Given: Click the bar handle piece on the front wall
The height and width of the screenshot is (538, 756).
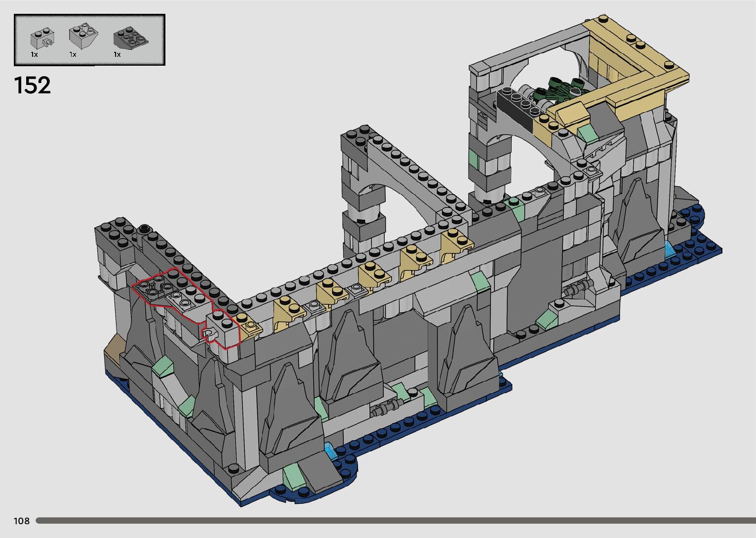Looking at the screenshot, I should coord(388,408).
